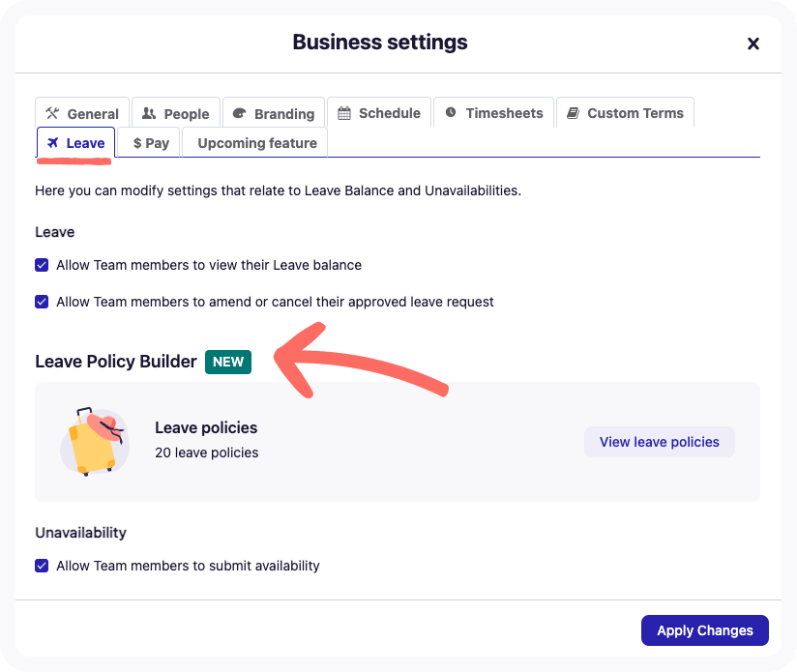Click the People tab's users icon
This screenshot has width=797, height=672.
pyautogui.click(x=149, y=113)
